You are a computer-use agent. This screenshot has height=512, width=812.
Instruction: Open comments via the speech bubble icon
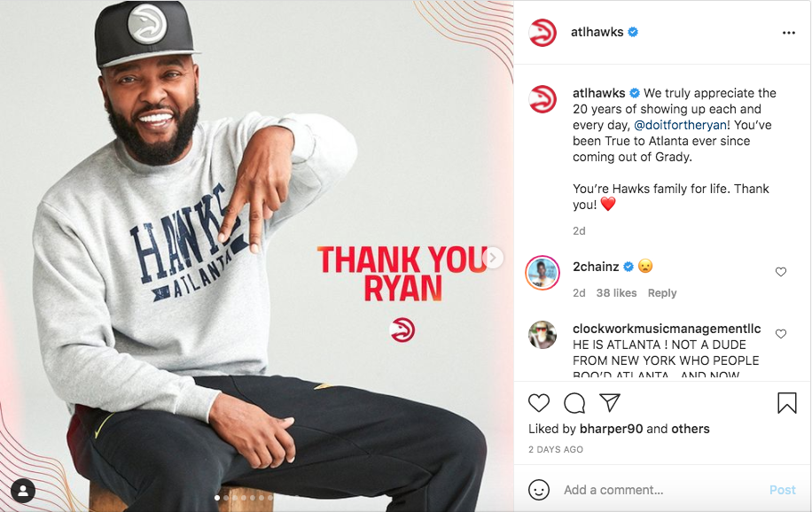click(574, 403)
